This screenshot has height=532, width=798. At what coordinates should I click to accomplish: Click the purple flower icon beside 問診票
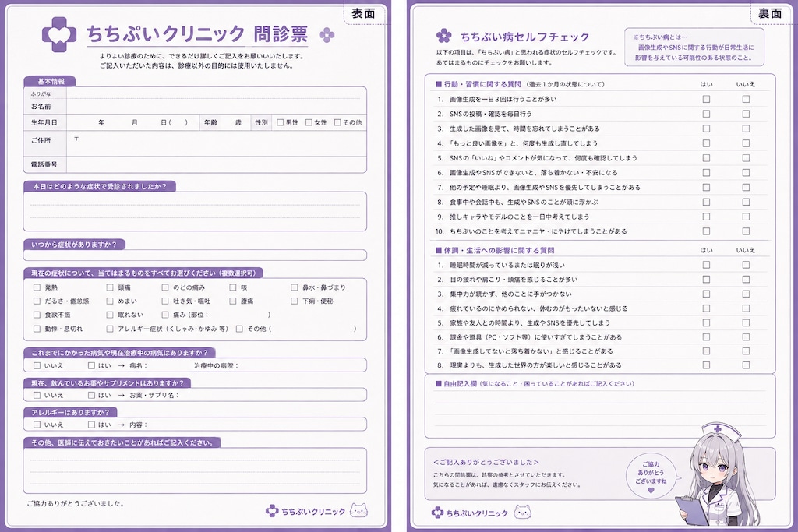click(x=327, y=35)
